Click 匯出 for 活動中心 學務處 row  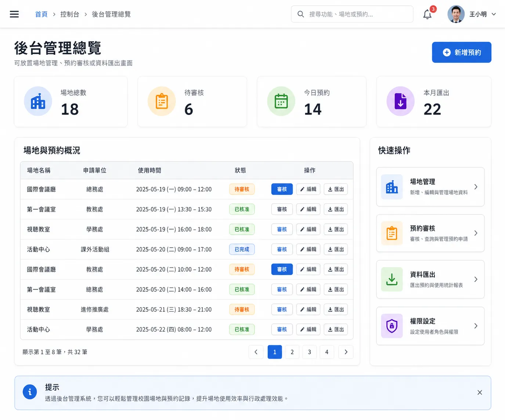coord(336,329)
